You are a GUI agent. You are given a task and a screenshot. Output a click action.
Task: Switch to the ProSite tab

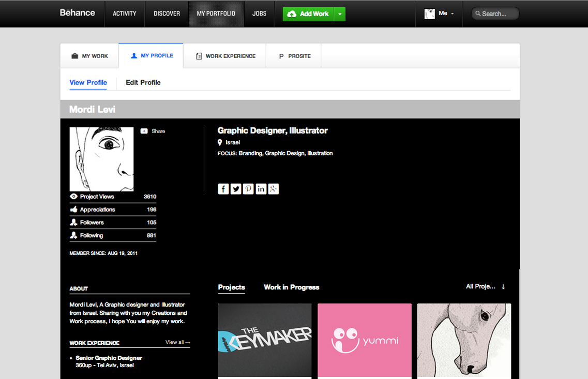tap(294, 56)
